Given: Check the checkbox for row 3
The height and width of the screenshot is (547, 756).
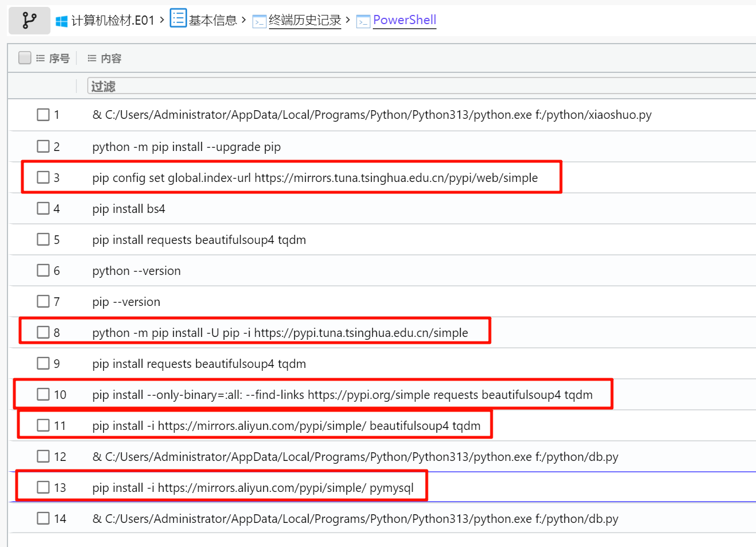Looking at the screenshot, I should click(x=43, y=177).
